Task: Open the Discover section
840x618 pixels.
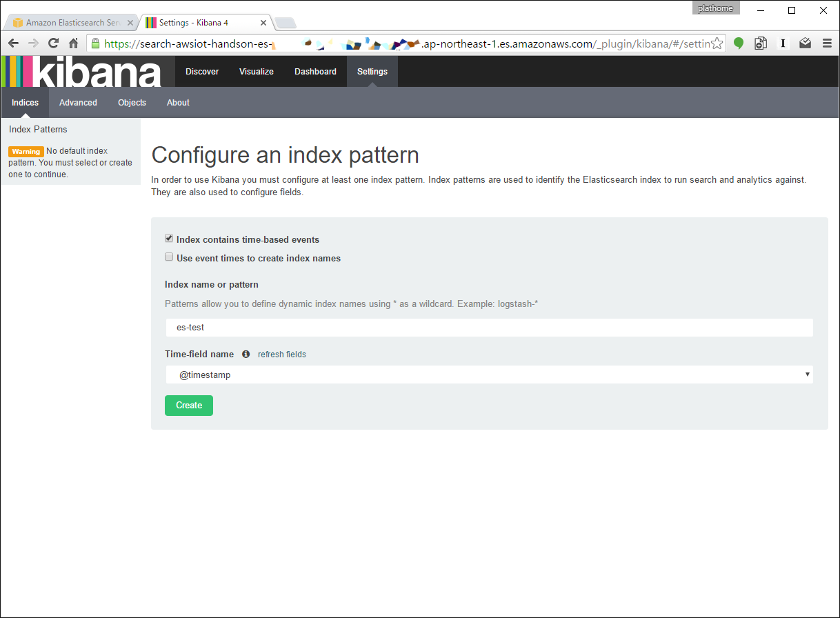Action: pyautogui.click(x=202, y=72)
